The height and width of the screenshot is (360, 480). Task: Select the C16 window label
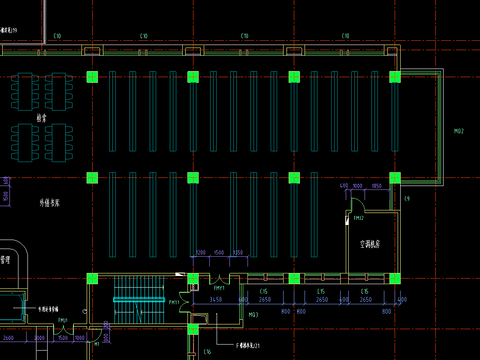pos(207,351)
